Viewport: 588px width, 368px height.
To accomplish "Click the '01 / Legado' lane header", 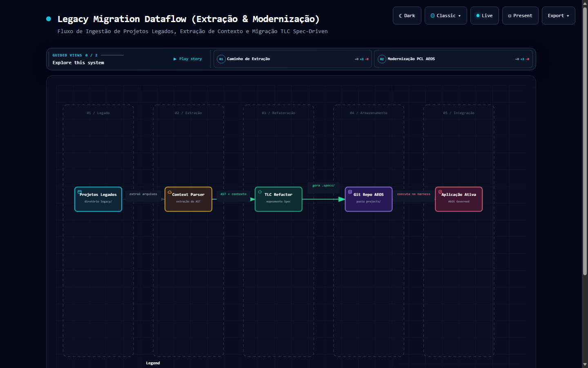I will pos(98,113).
